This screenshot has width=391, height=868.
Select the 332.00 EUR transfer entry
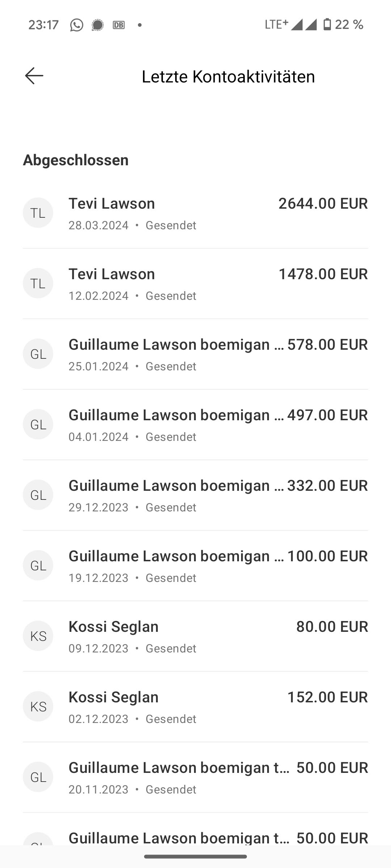195,495
